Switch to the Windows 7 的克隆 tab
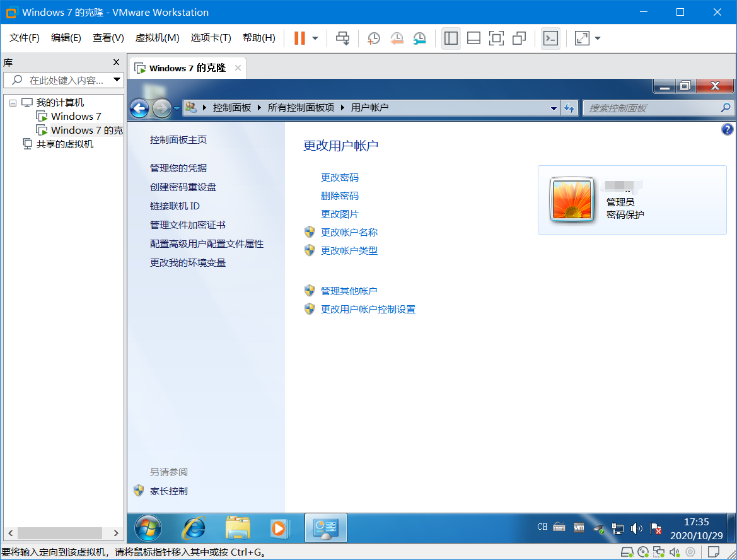 (x=187, y=68)
